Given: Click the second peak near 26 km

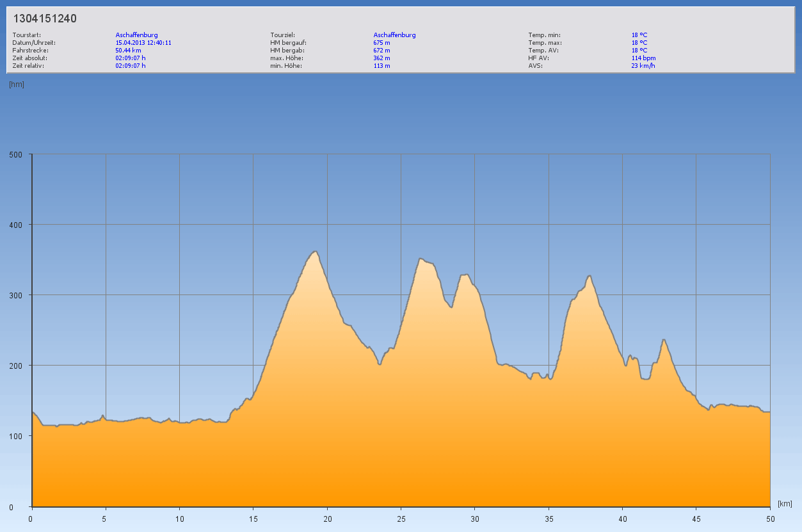Looking at the screenshot, I should (x=420, y=259).
